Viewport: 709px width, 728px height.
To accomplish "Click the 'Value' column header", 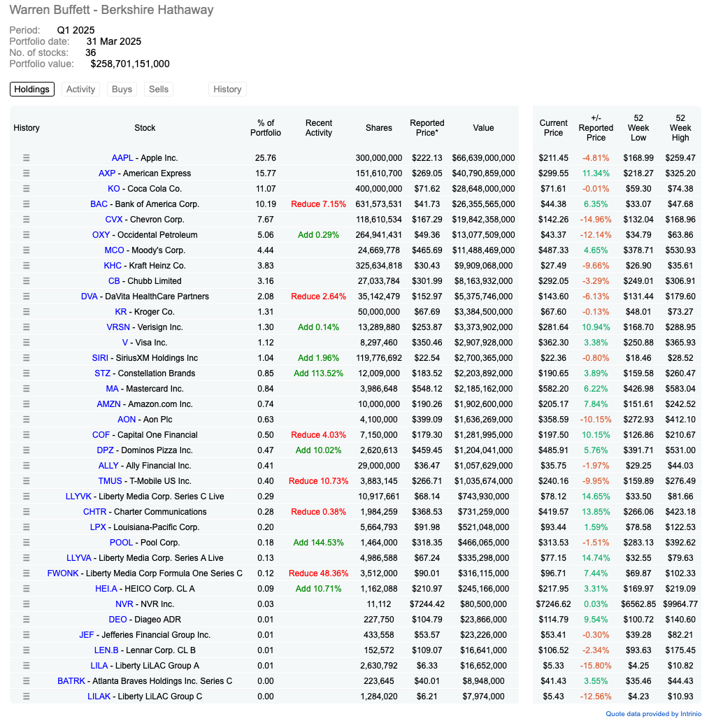I will [483, 128].
